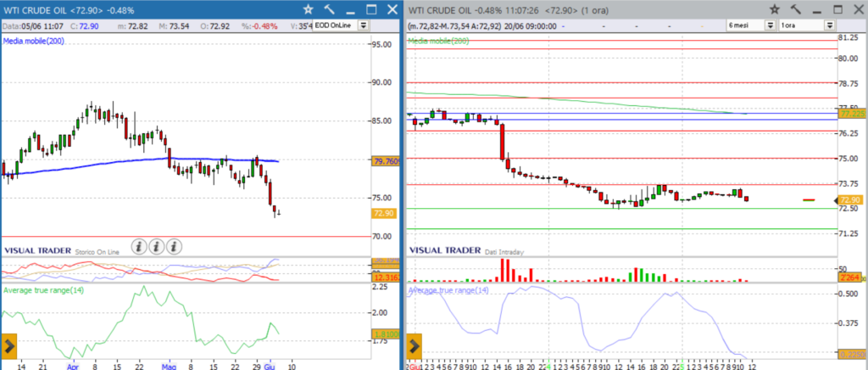Click the favorites star in left daily chart window
Image resolution: width=868 pixels, height=370 pixels.
[309, 9]
